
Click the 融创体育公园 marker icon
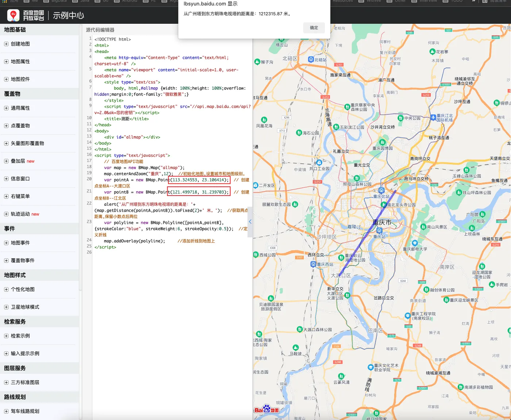pos(426,289)
